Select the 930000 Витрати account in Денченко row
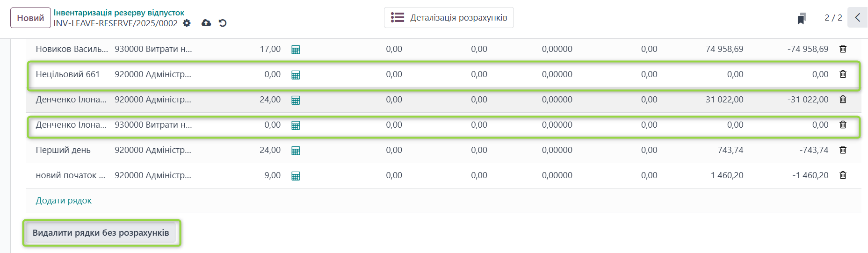 pyautogui.click(x=153, y=125)
